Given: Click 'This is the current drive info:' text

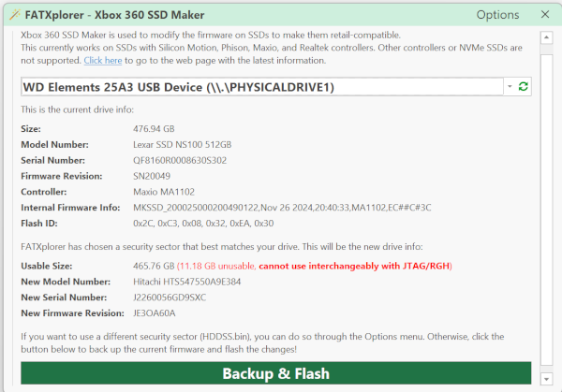Looking at the screenshot, I should 77,109.
